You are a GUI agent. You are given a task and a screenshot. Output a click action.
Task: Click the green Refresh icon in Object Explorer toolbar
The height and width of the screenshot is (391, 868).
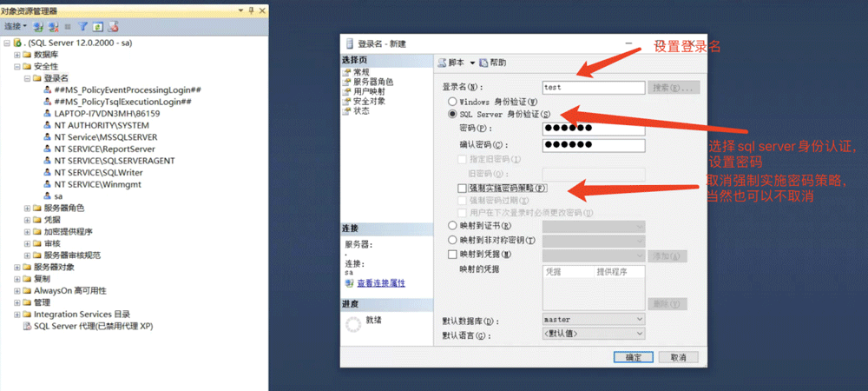[97, 26]
